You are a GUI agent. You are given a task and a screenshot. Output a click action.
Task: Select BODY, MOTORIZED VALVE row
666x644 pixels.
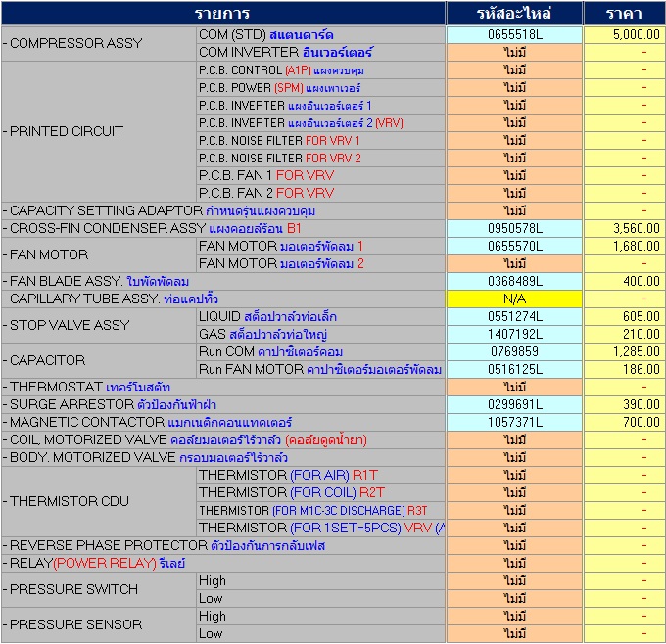tap(223, 458)
